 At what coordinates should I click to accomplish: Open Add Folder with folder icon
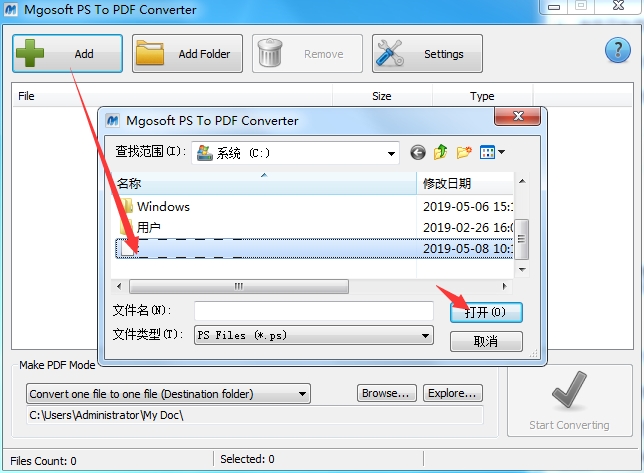[x=187, y=54]
